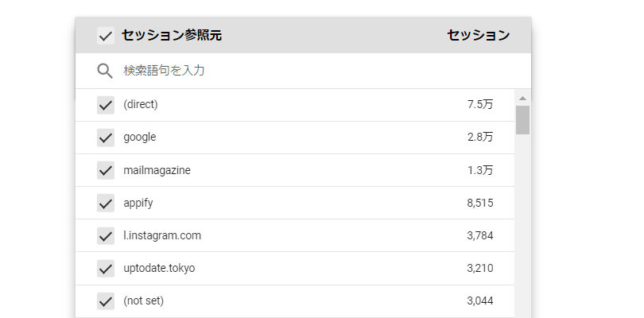Click the 検索語句を入力 search field
The image size is (644, 318).
point(318,71)
